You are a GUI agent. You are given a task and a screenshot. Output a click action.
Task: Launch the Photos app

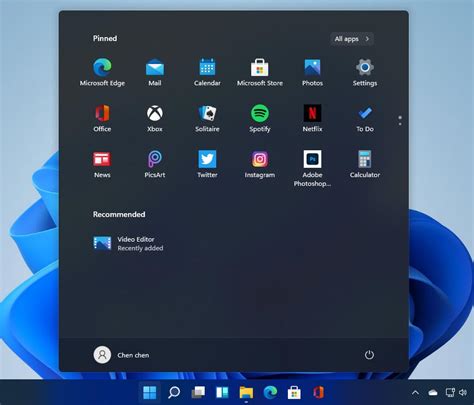click(312, 72)
